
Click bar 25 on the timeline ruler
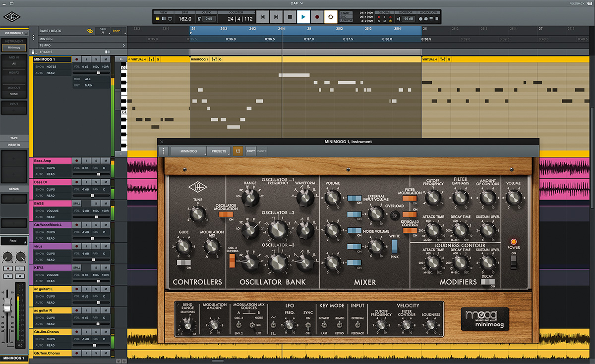[x=309, y=29]
